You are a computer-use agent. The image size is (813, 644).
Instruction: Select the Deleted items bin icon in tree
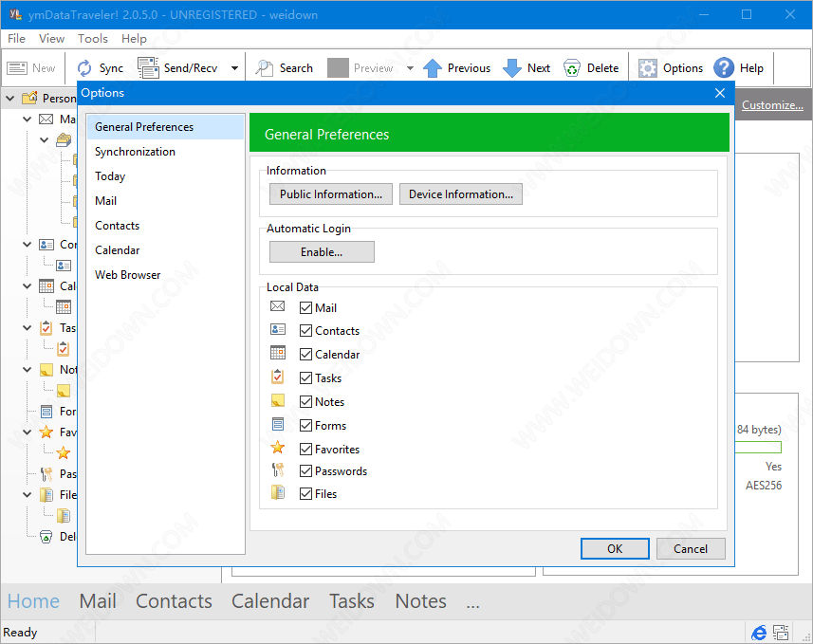[46, 537]
